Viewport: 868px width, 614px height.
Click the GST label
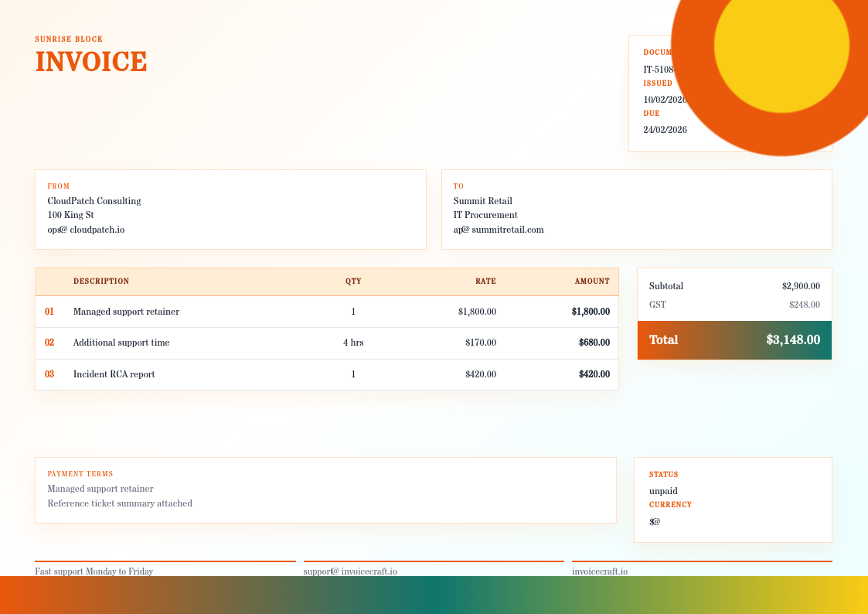click(x=658, y=305)
